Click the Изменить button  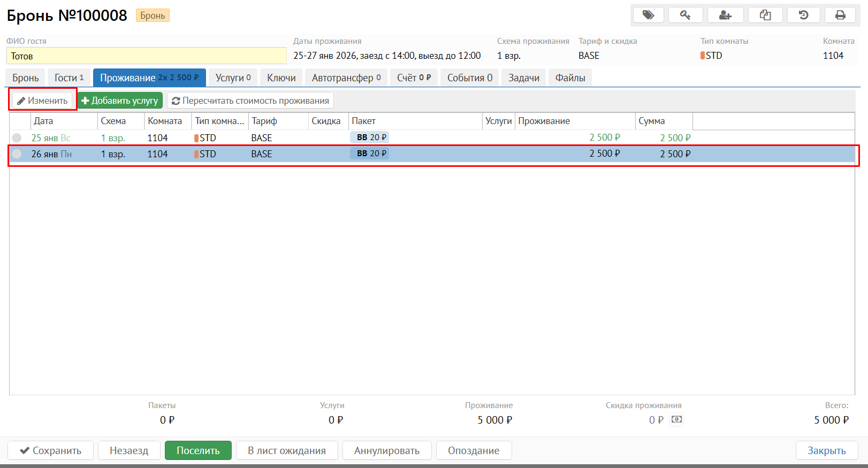(43, 100)
